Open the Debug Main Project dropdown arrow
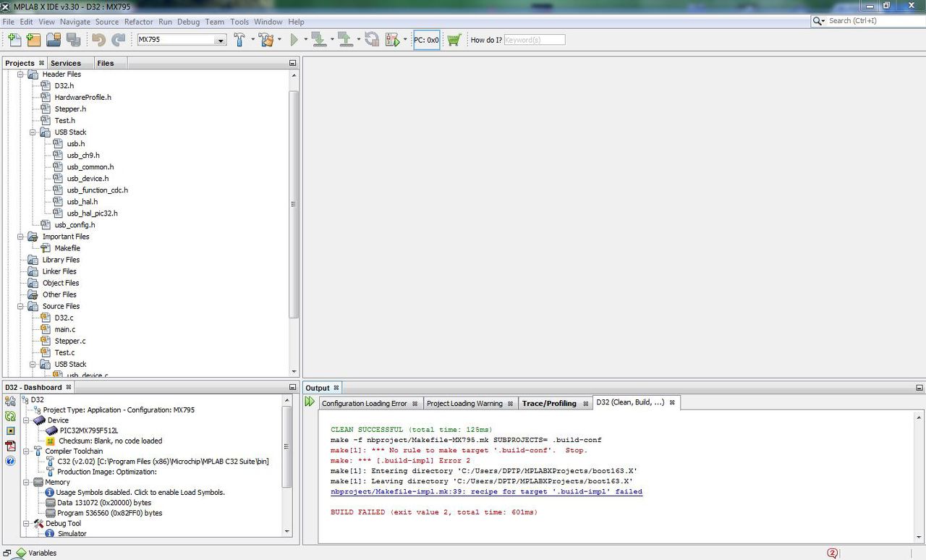This screenshot has height=560, width=926. click(405, 40)
